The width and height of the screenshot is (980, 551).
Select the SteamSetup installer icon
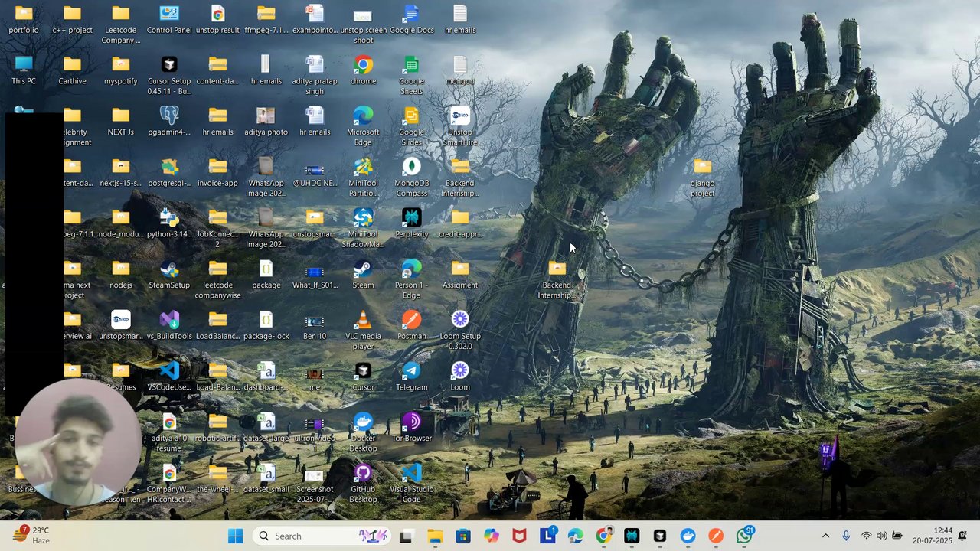click(169, 275)
